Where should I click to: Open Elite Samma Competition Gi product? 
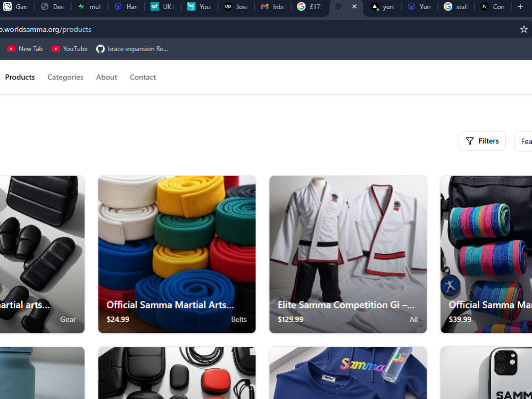(x=348, y=254)
